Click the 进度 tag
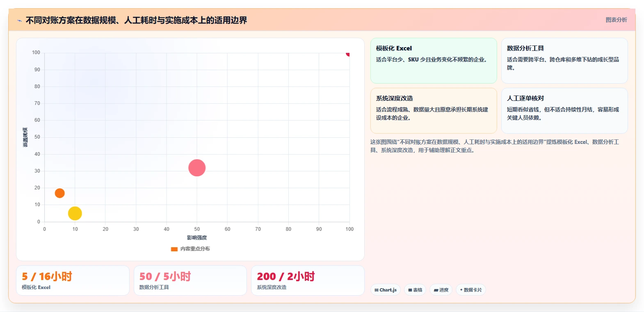The height and width of the screenshot is (312, 644). 441,290
